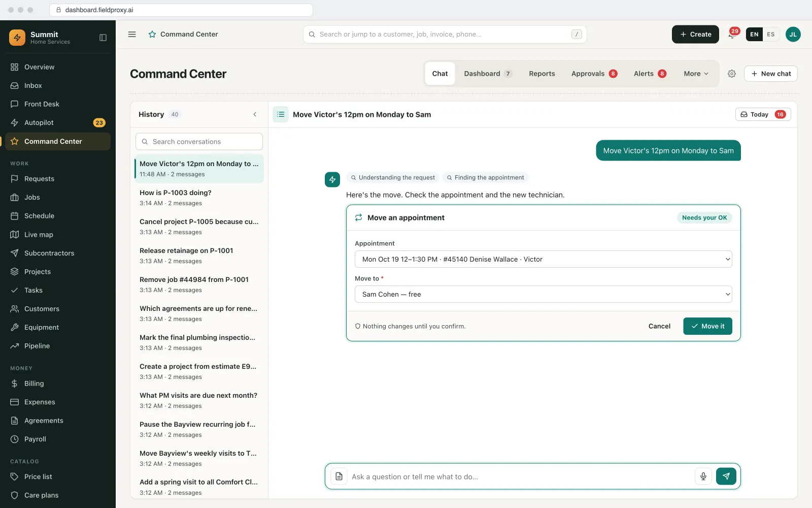Click the JL user avatar

tap(793, 35)
